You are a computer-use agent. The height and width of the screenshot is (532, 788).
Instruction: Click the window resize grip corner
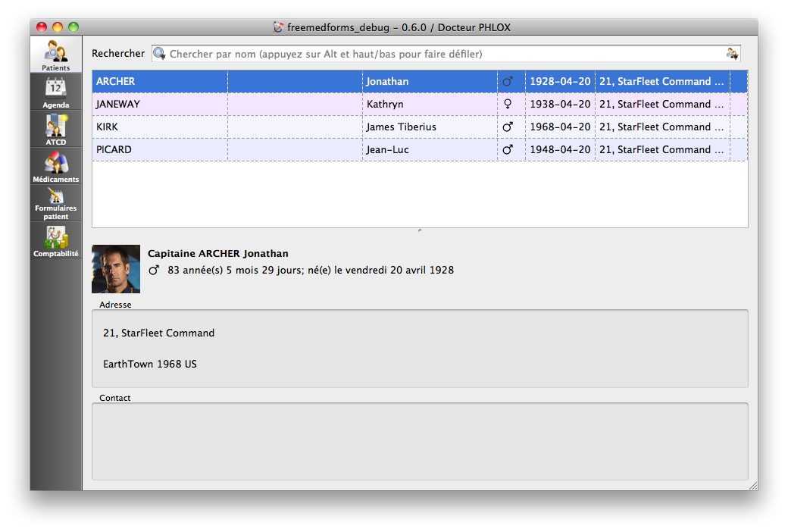[752, 486]
